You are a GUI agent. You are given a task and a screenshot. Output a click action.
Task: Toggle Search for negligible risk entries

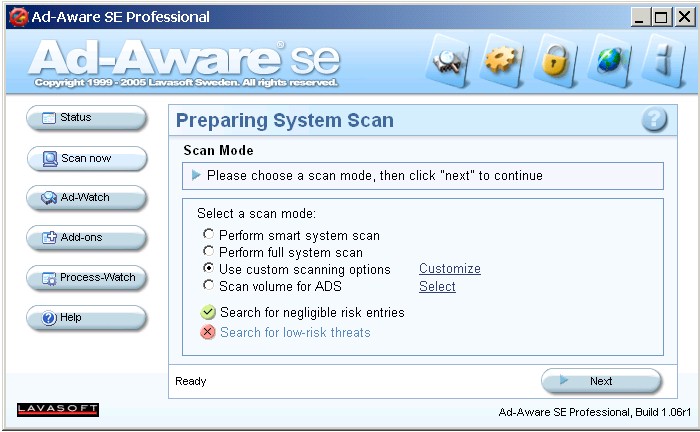click(x=208, y=312)
